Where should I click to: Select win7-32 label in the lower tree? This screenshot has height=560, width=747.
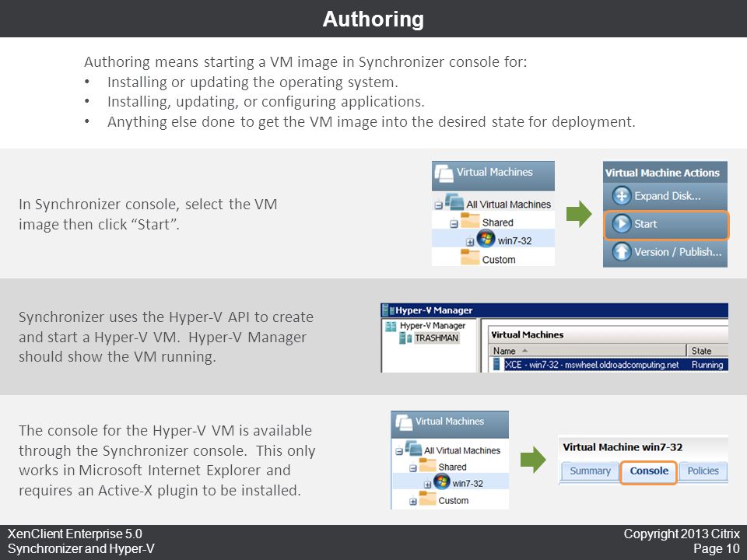click(468, 483)
